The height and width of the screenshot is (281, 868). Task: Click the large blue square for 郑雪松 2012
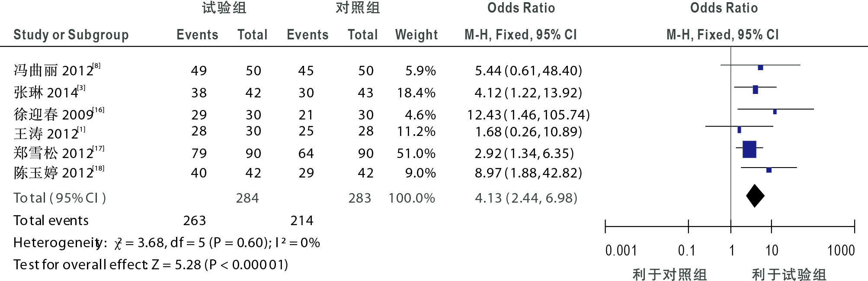tap(749, 149)
